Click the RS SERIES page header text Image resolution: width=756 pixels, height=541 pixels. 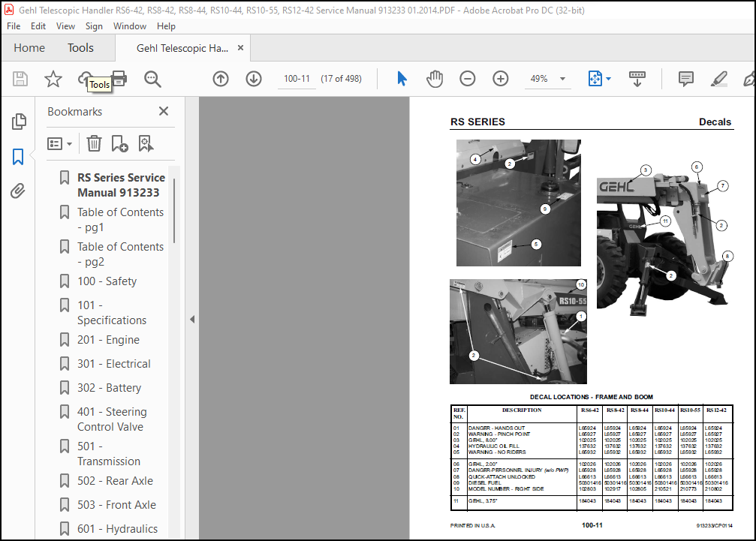477,122
